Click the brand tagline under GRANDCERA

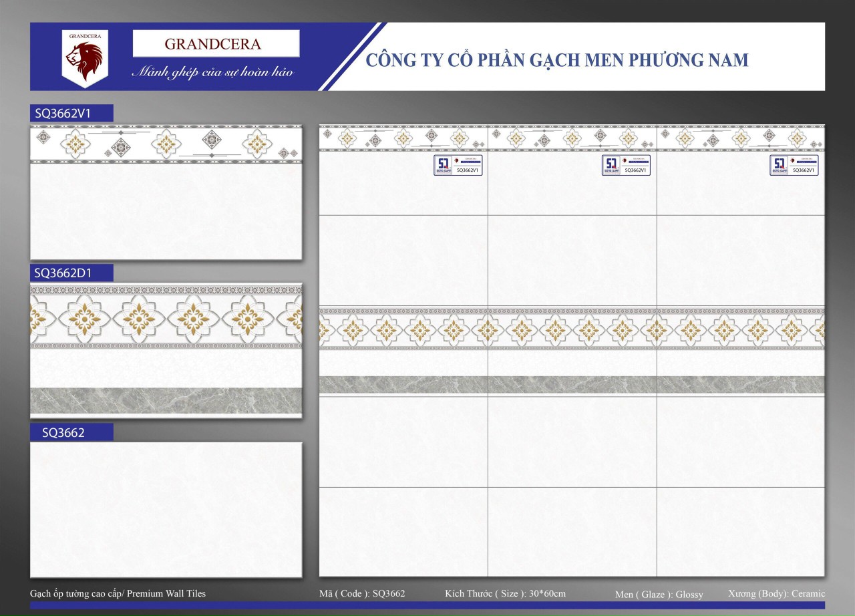pyautogui.click(x=212, y=72)
